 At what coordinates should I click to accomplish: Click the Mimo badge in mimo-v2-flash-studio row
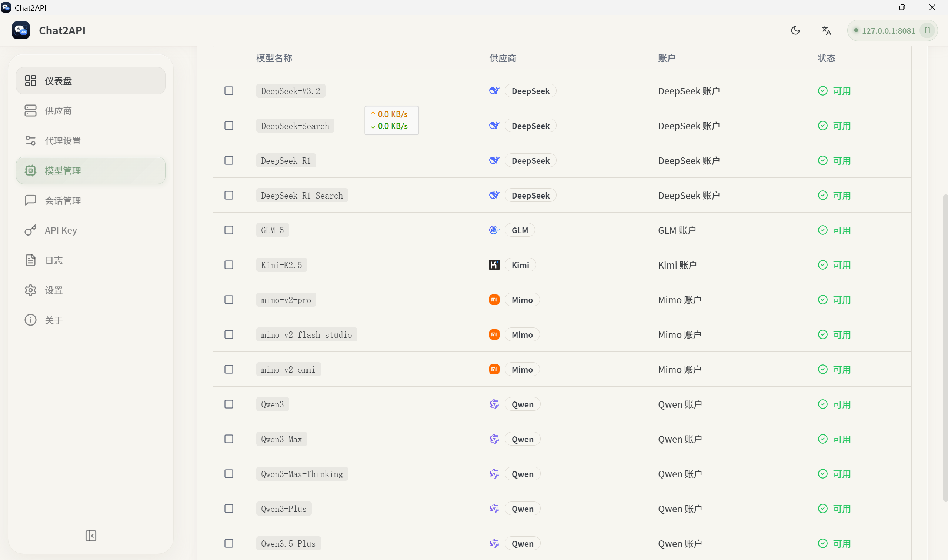pos(522,335)
